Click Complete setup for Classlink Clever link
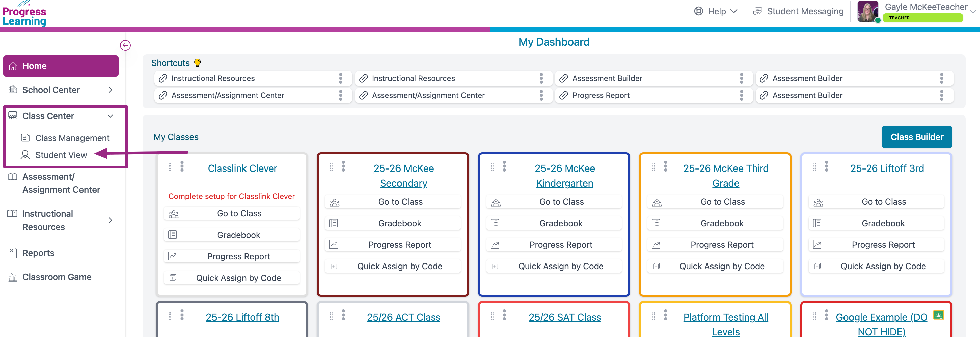This screenshot has height=337, width=980. 232,196
